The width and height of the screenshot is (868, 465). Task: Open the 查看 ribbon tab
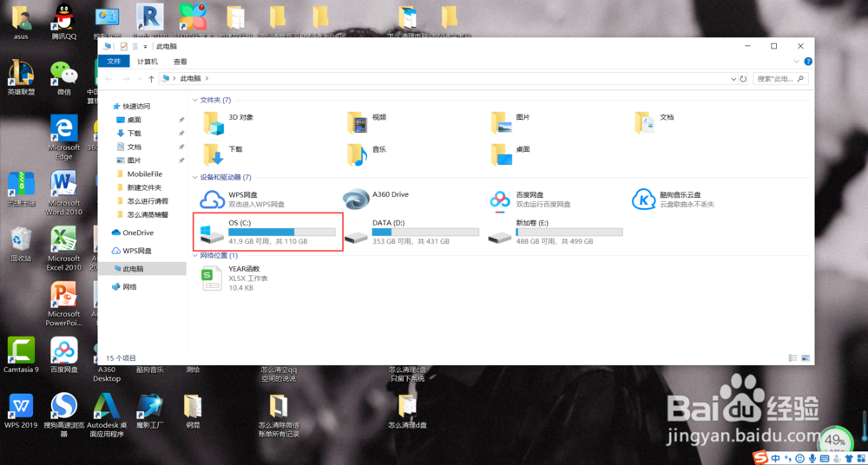point(181,62)
